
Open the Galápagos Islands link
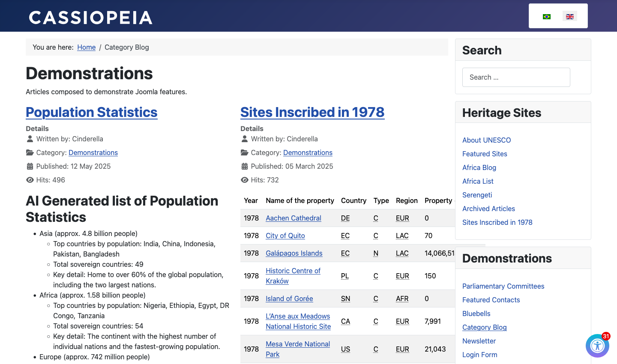(x=294, y=253)
